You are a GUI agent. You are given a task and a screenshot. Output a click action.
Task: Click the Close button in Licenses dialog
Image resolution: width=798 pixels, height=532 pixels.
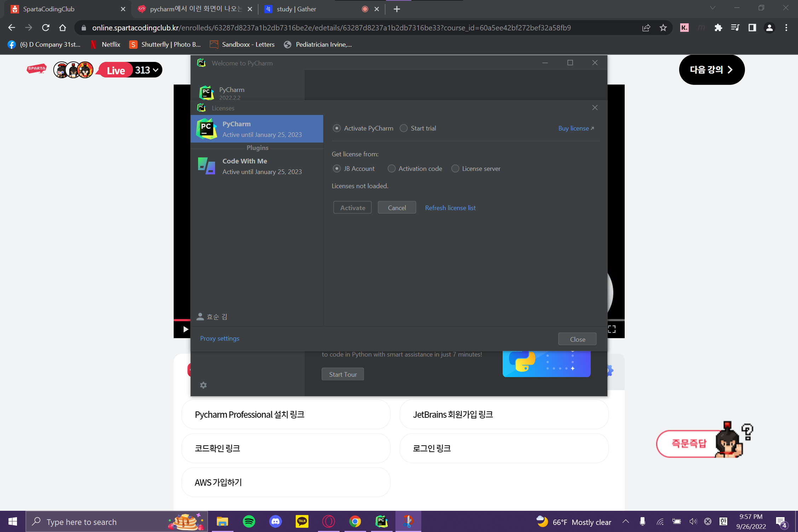(577, 339)
